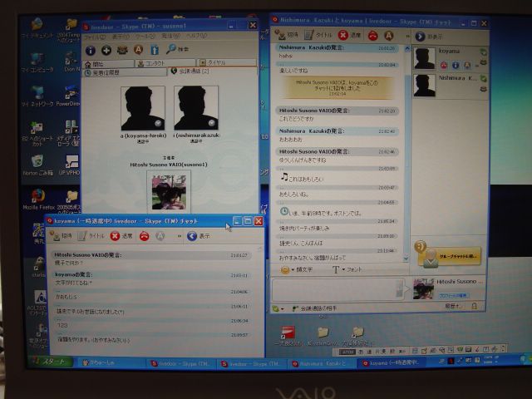Image resolution: width=532 pixels, height=399 pixels.
Task: Click the edit profile link under Hitoshi Susono
Action: pos(453,296)
